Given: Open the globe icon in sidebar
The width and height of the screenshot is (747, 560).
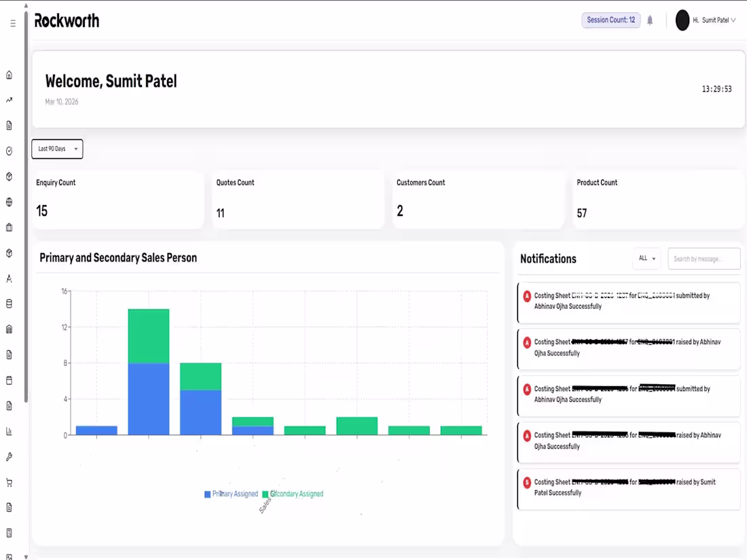Looking at the screenshot, I should click(9, 202).
